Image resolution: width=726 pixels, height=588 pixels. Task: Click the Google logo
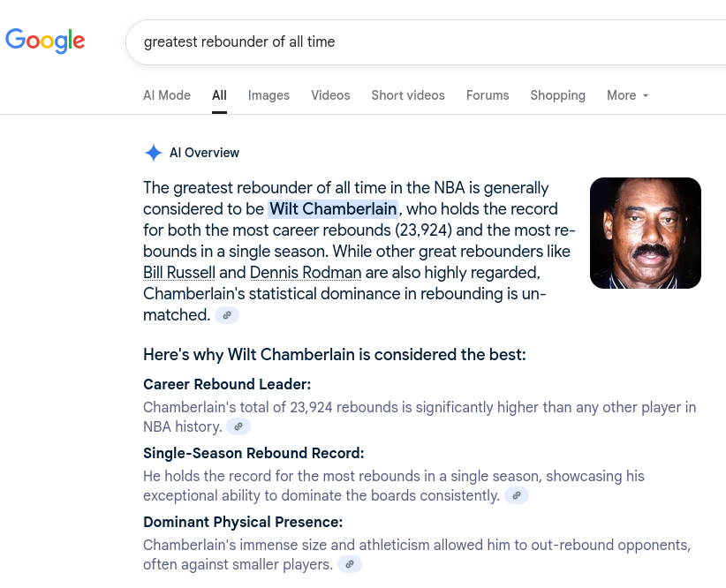pyautogui.click(x=45, y=41)
